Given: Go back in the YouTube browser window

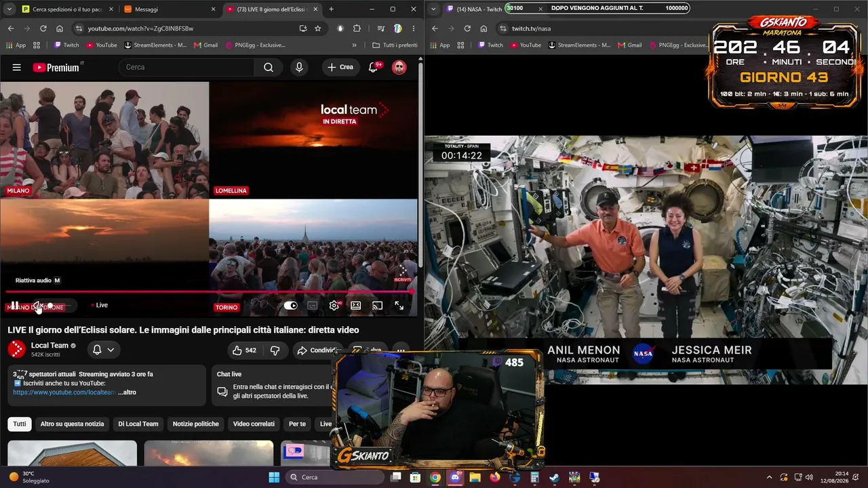Looking at the screenshot, I should click(x=11, y=28).
